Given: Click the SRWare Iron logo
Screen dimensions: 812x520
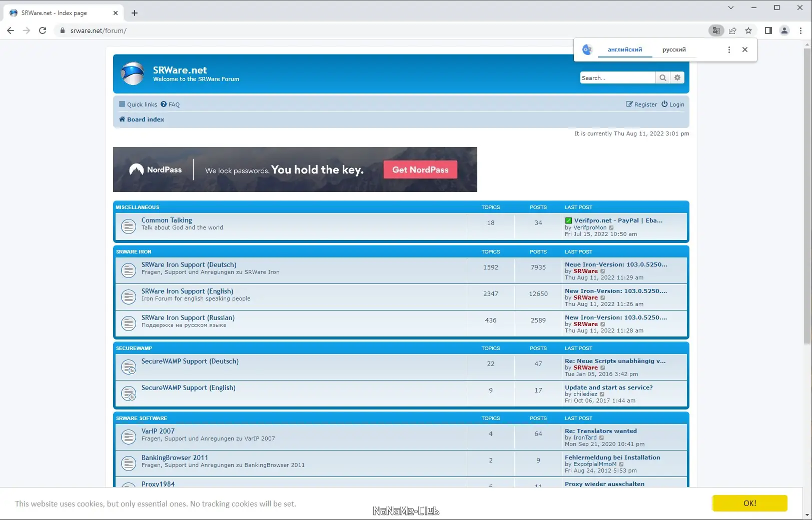Looking at the screenshot, I should [133, 73].
